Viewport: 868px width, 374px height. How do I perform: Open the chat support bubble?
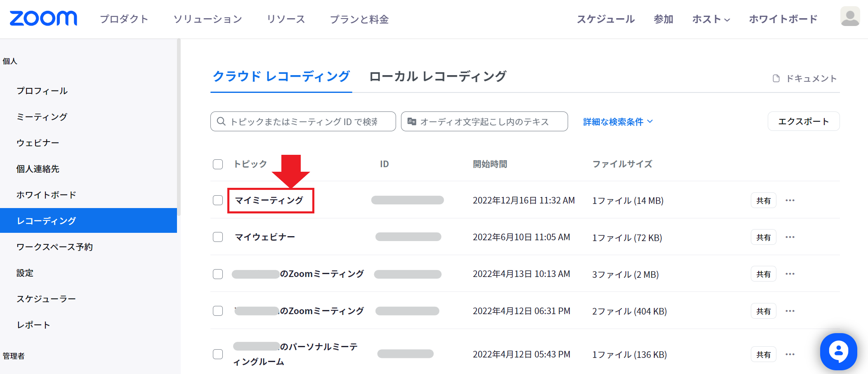(x=838, y=351)
